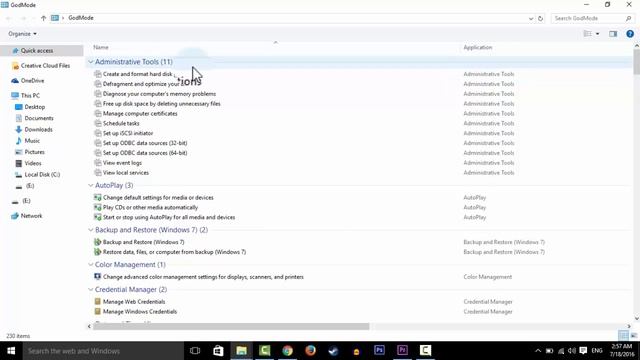Click the Up arrow navigation icon
640x360 pixels.
point(43,18)
